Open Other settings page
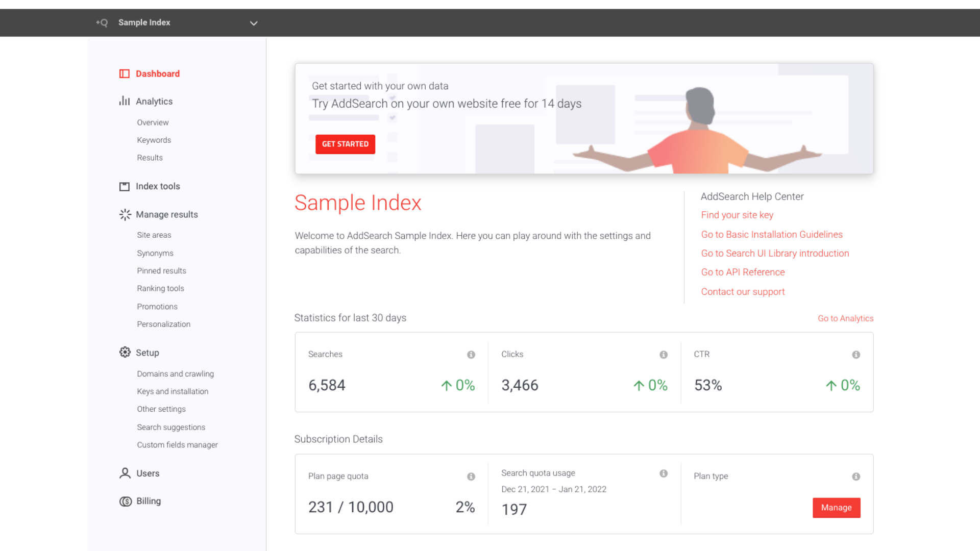This screenshot has height=551, width=980. tap(161, 409)
